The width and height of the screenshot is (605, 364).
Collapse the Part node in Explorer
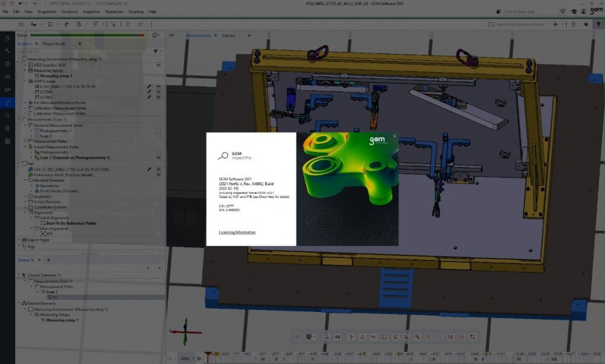[x=19, y=164]
